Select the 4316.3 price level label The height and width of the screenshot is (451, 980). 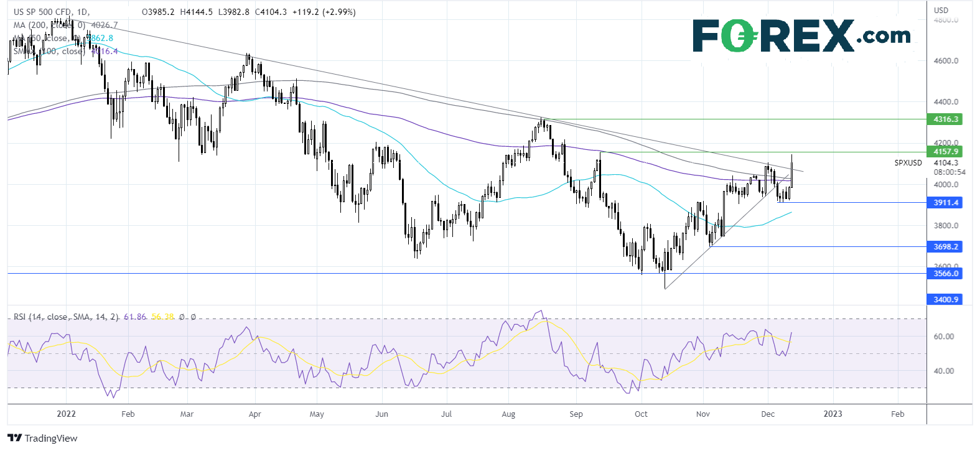coord(946,119)
